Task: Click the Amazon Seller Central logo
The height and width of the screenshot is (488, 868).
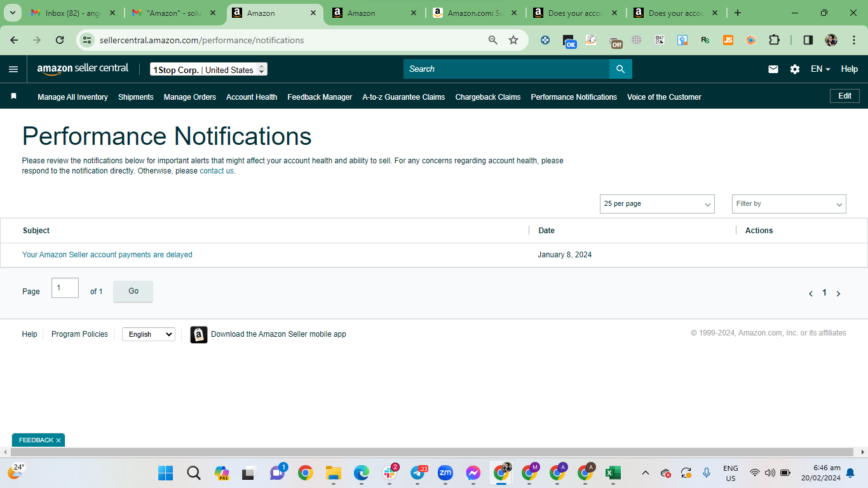Action: [x=83, y=69]
